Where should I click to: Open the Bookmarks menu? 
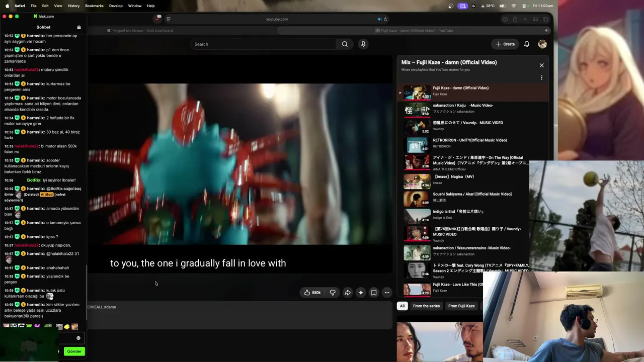[x=94, y=6]
